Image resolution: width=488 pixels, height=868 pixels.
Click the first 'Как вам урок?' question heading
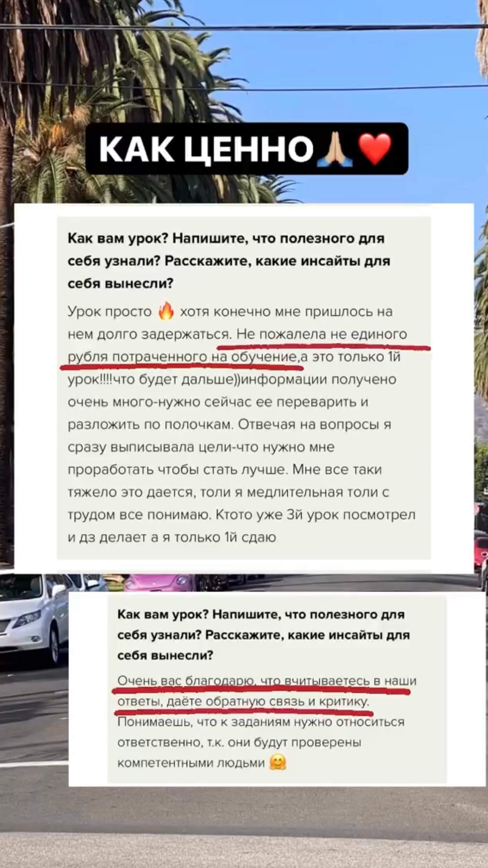coord(229,261)
